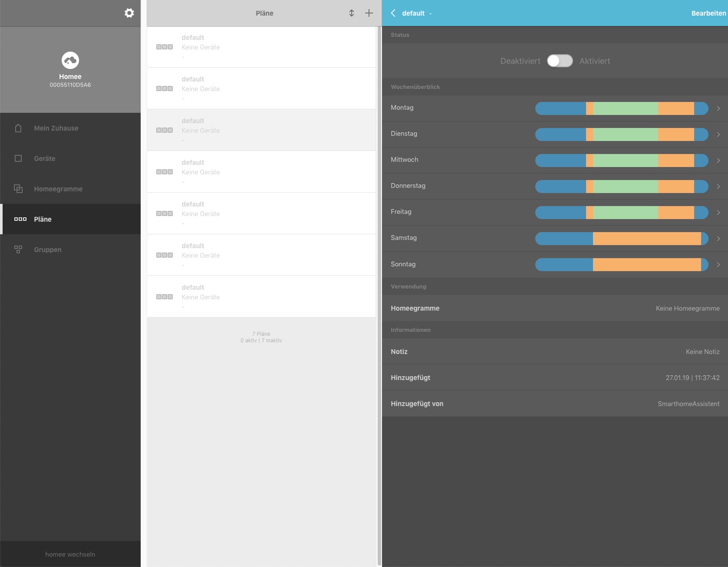Click the Mittwoch colored schedule bar

[x=621, y=161]
